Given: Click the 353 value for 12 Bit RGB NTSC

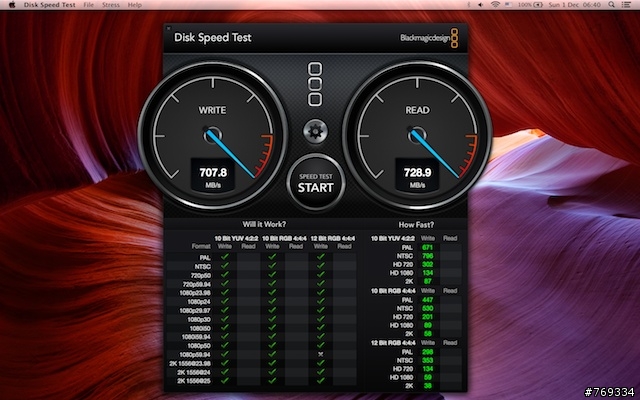Looking at the screenshot, I should tap(427, 360).
